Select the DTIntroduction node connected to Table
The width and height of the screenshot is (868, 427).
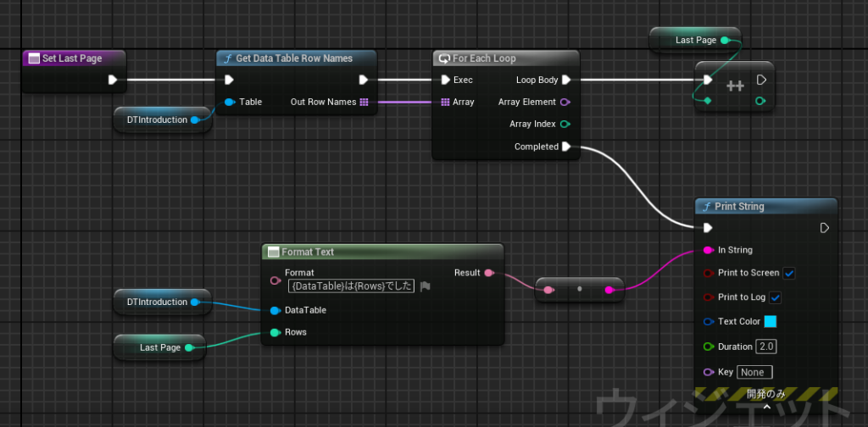157,119
